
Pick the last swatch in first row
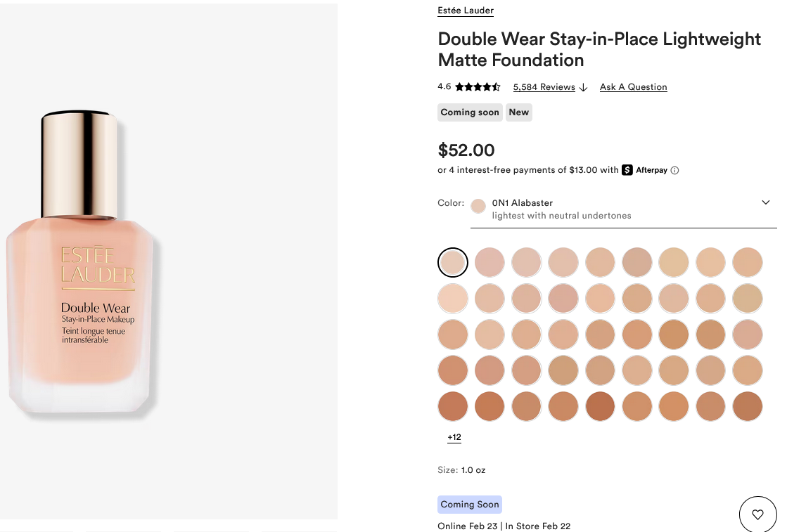pyautogui.click(x=748, y=262)
